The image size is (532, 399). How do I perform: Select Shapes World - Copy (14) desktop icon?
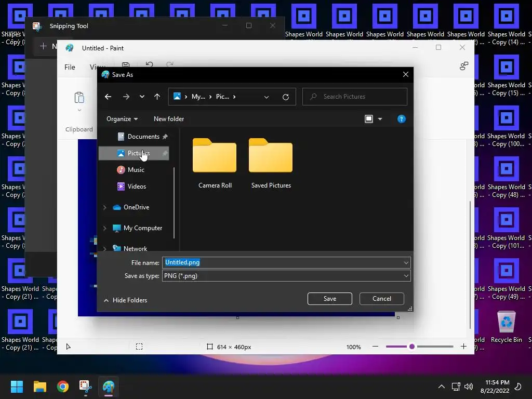tap(506, 25)
